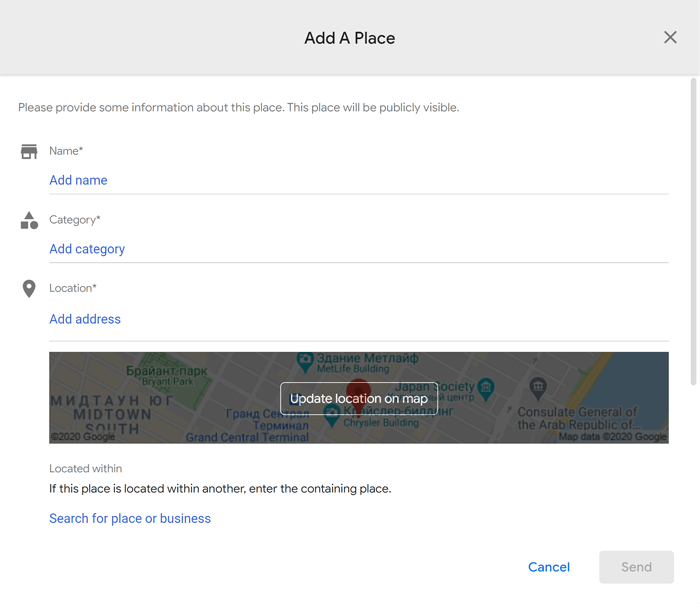Cancel adding the place
700x611 pixels.
549,567
